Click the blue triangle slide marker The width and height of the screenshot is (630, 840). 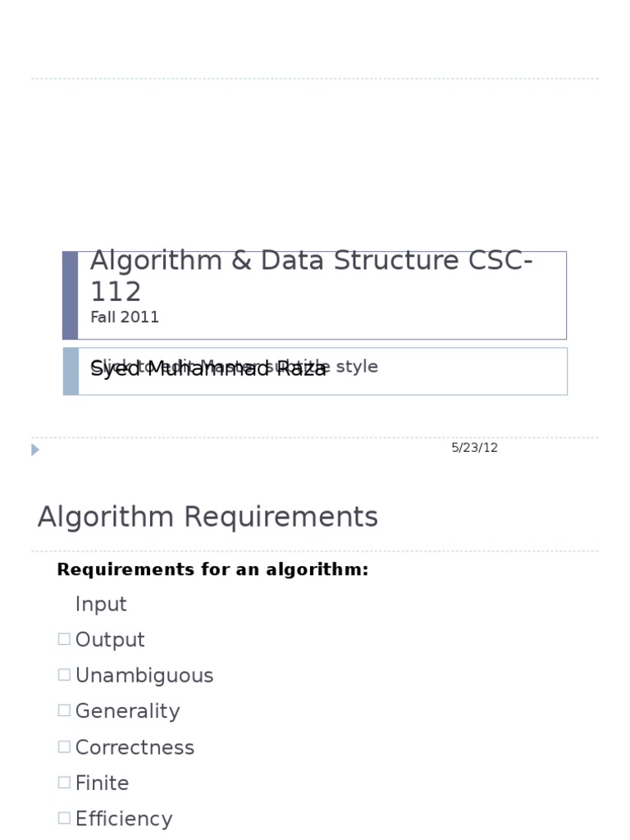[x=35, y=450]
